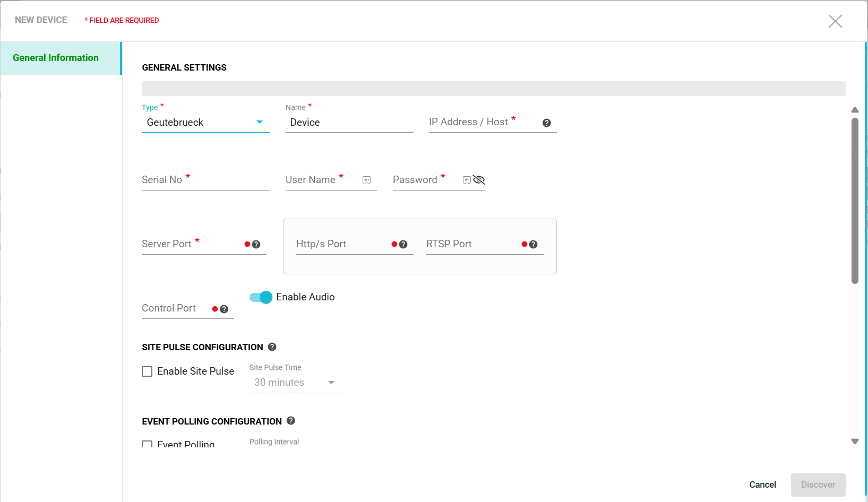The width and height of the screenshot is (868, 502).
Task: Click the Http/s Port help icon
Action: click(x=403, y=245)
